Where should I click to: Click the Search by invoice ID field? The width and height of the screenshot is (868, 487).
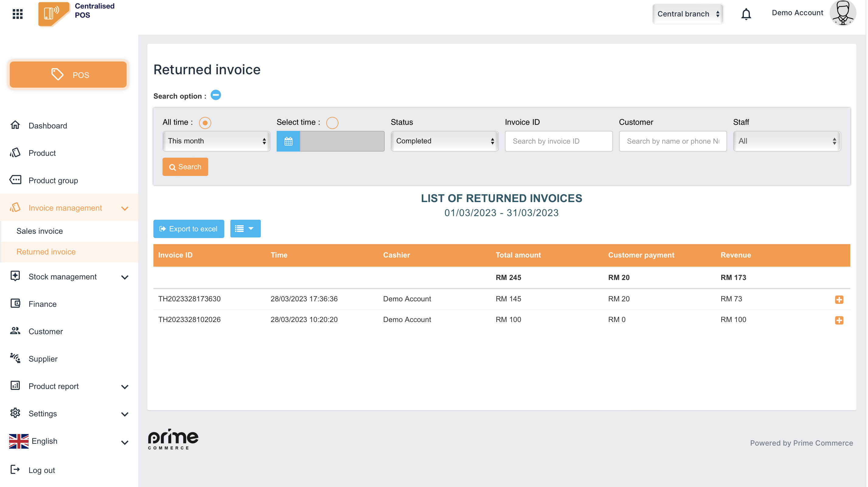[x=558, y=141]
